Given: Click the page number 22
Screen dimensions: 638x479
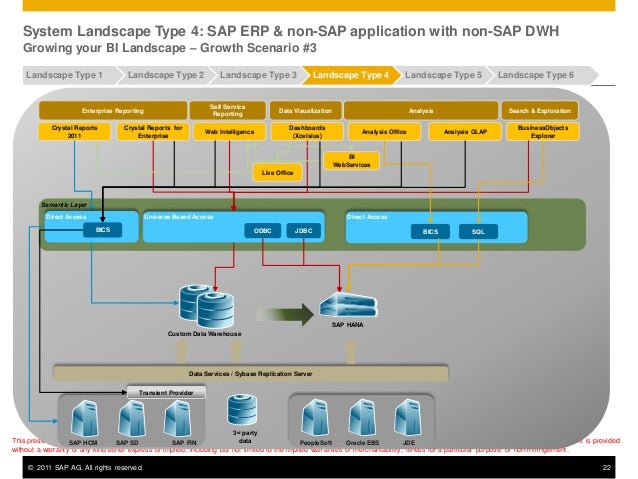Looking at the screenshot, I should coord(606,468).
